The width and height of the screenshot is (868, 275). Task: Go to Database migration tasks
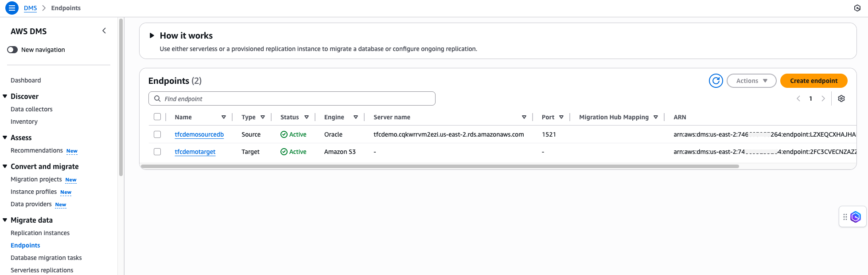[x=46, y=258]
